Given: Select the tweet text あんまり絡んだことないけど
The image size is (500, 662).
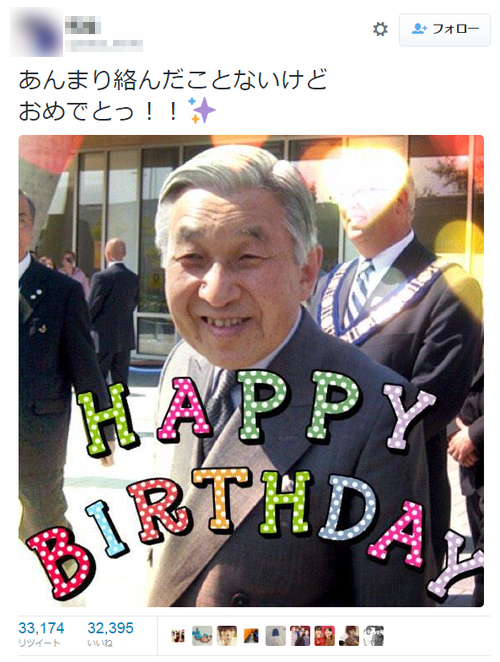Looking at the screenshot, I should click(173, 80).
